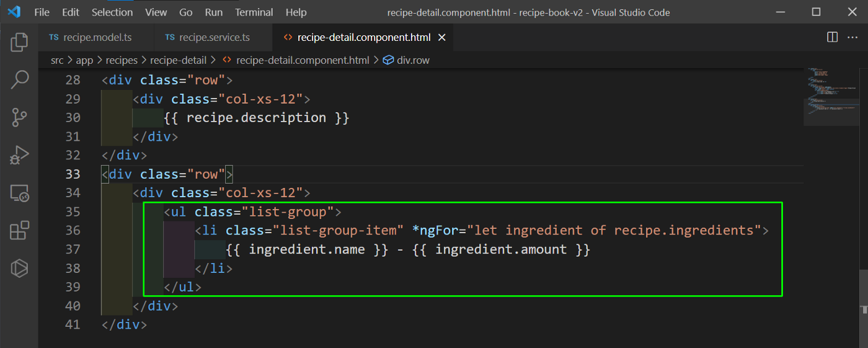Viewport: 868px width, 348px height.
Task: Click the VS Code logo icon
Action: [x=14, y=12]
